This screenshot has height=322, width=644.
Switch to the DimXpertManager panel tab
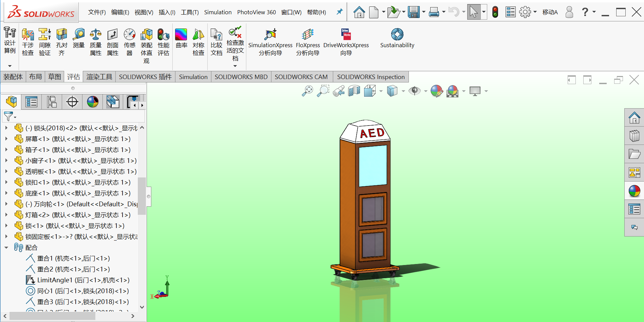(x=72, y=102)
